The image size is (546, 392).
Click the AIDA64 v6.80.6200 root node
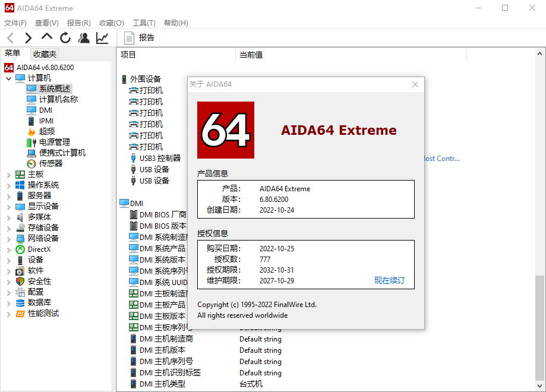[39, 68]
